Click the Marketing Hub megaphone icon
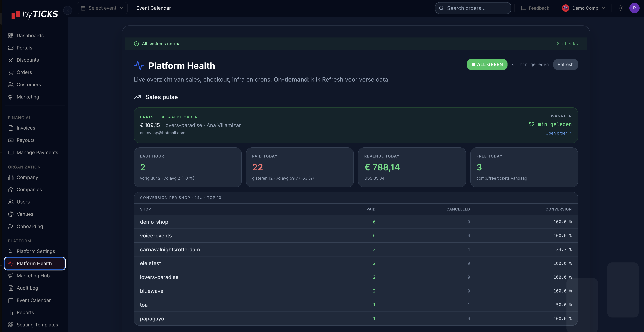 point(11,276)
